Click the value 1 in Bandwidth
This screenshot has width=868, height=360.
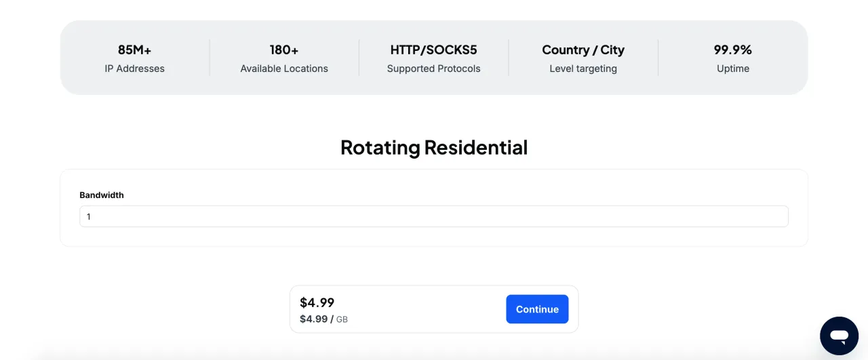[x=89, y=217]
